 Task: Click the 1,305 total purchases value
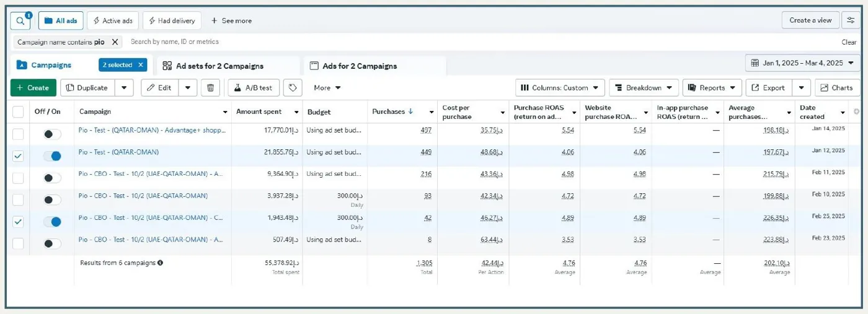coord(425,263)
